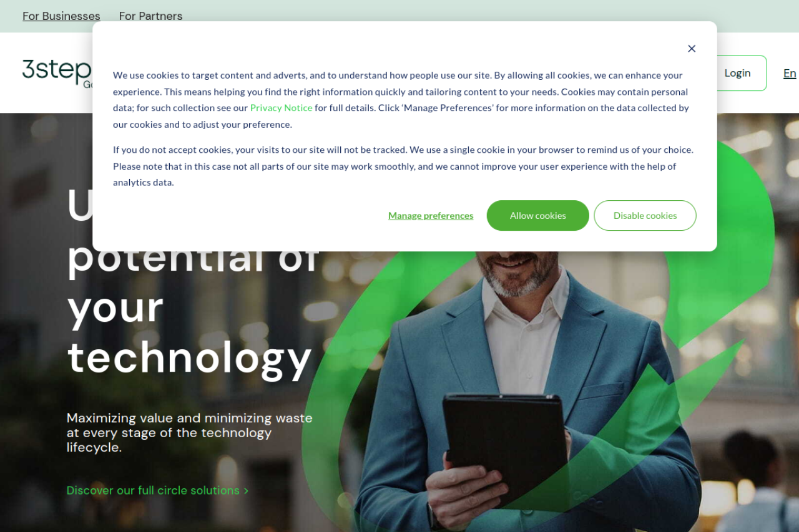This screenshot has width=799, height=532.
Task: Click the arrow after Discover full circle solutions
Action: pos(246,491)
